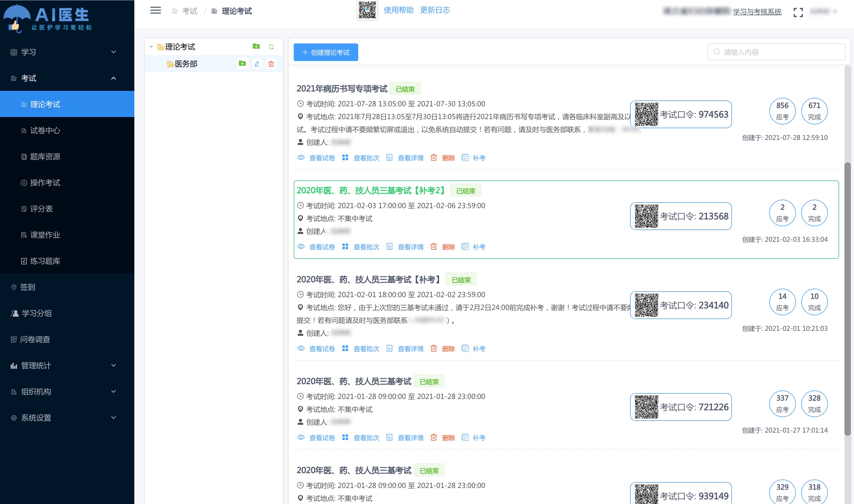Go to 问卷调查 in sidebar
854x504 pixels.
(67, 340)
